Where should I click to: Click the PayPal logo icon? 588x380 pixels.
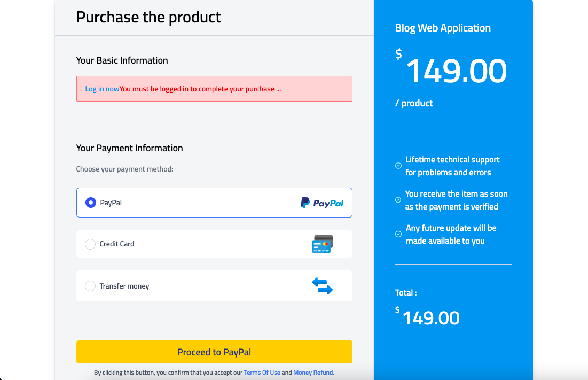[322, 203]
